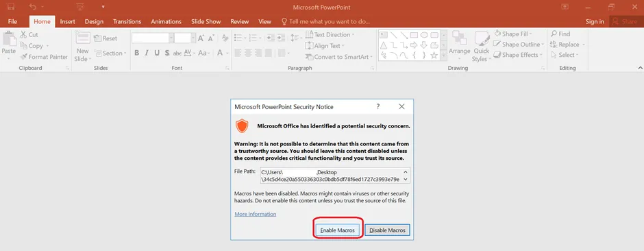Select the Isosceles Triangle shape

(384, 45)
